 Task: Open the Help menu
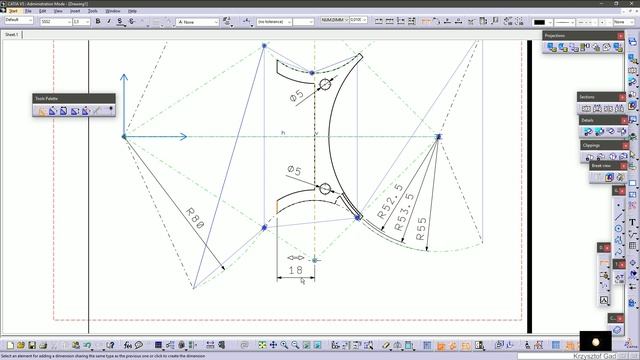pos(132,11)
